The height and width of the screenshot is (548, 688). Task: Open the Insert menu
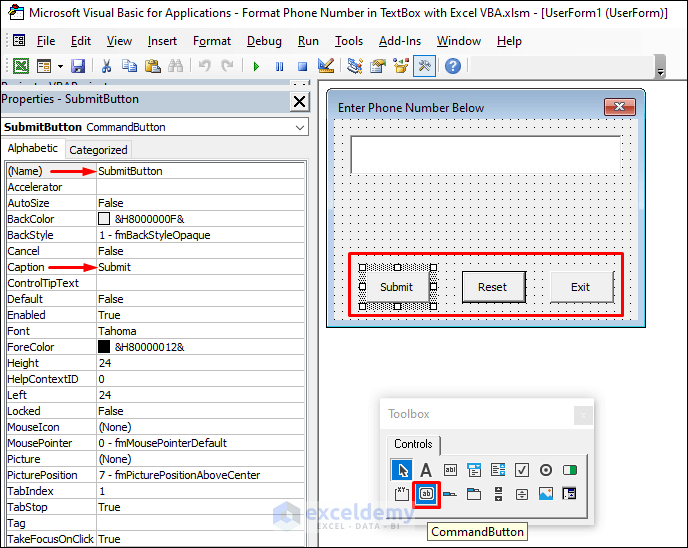[x=162, y=41]
